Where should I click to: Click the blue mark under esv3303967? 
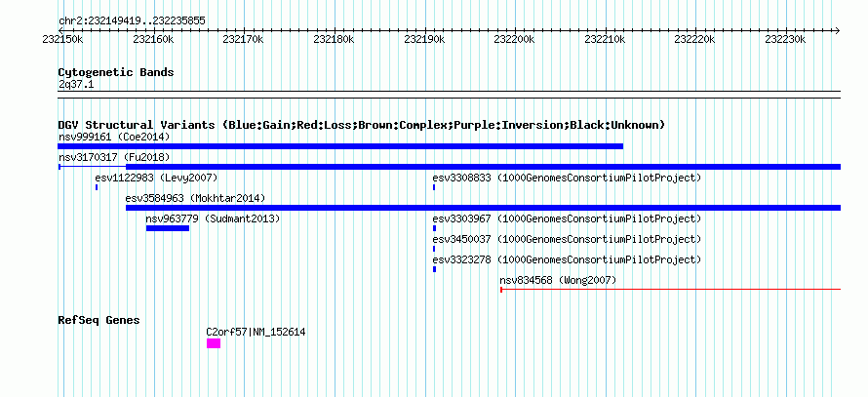435,228
